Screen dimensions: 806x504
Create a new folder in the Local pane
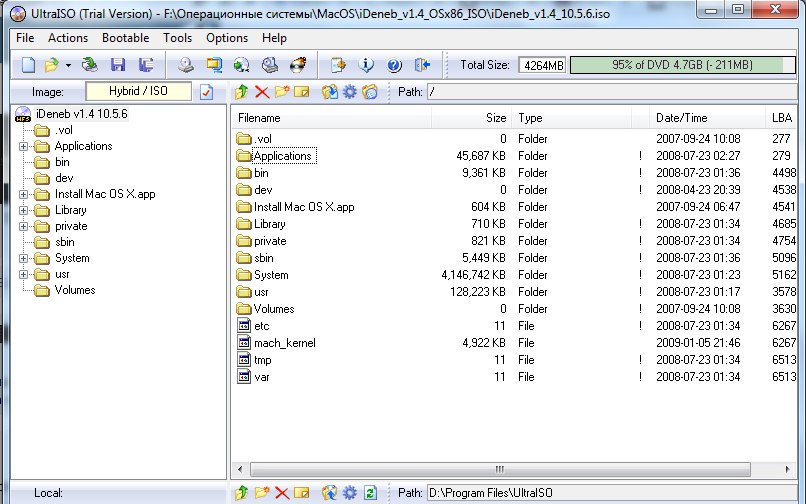(x=262, y=493)
